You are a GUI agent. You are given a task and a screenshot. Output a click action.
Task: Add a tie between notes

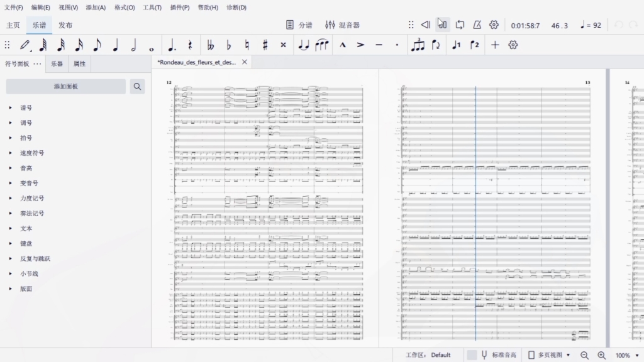[x=304, y=45]
